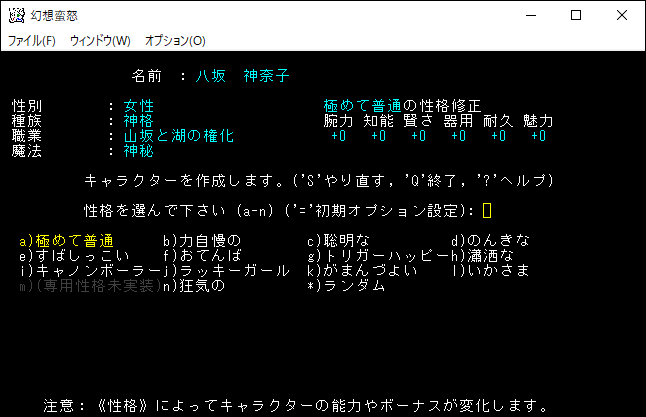Select personality n)狂気の
Image resolution: width=646 pixels, height=417 pixels.
coord(198,286)
